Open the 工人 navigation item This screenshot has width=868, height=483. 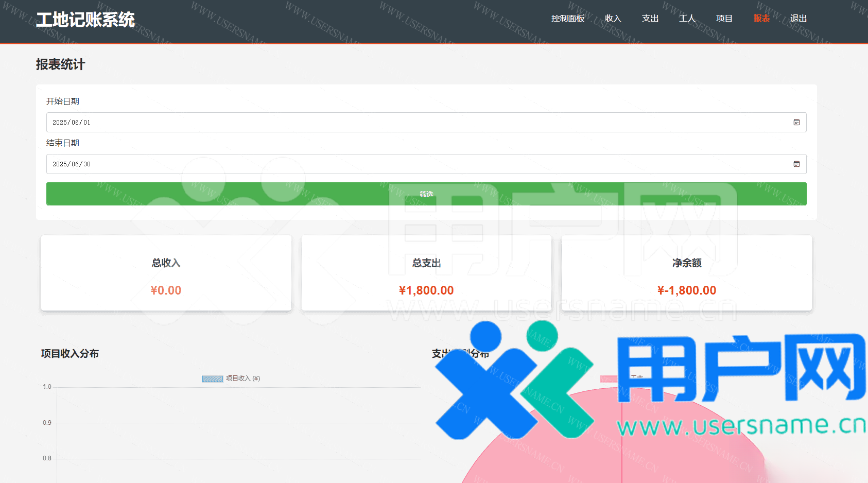[x=687, y=19]
